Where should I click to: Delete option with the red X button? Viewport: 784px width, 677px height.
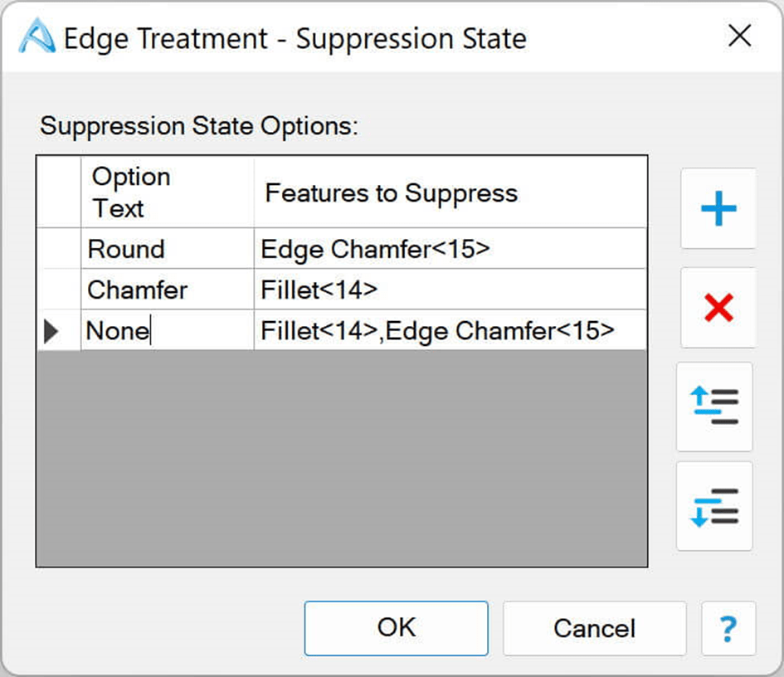click(718, 308)
